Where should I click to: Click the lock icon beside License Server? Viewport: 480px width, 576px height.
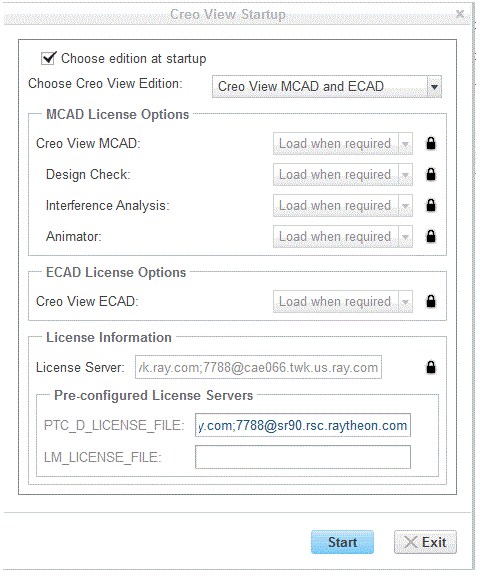431,367
